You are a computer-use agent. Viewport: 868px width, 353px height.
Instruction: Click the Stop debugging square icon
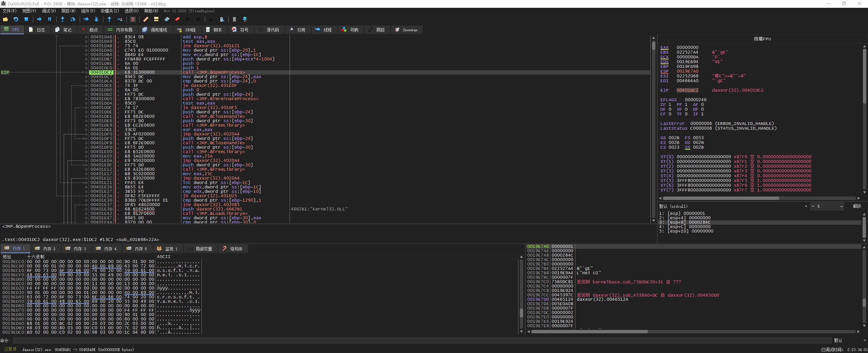click(26, 19)
